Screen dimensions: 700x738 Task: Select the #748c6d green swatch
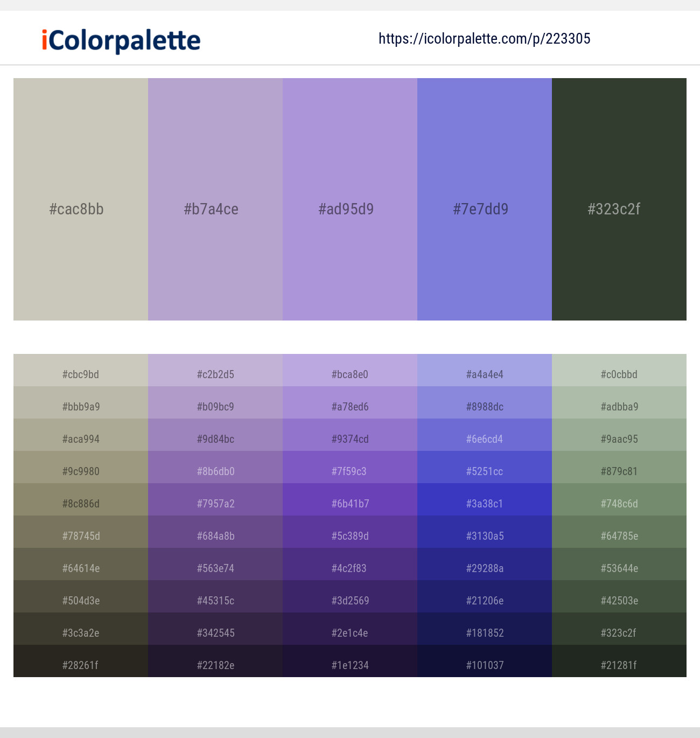pos(619,504)
